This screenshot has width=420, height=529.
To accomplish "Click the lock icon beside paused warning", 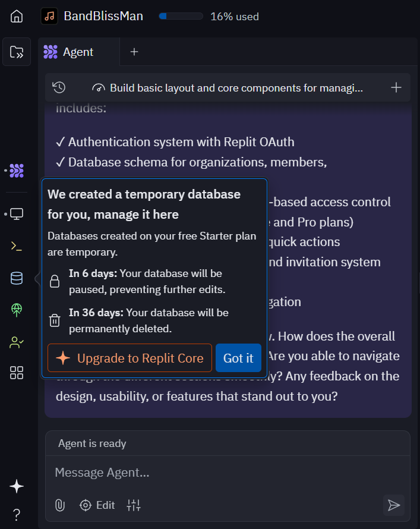I will pos(55,281).
